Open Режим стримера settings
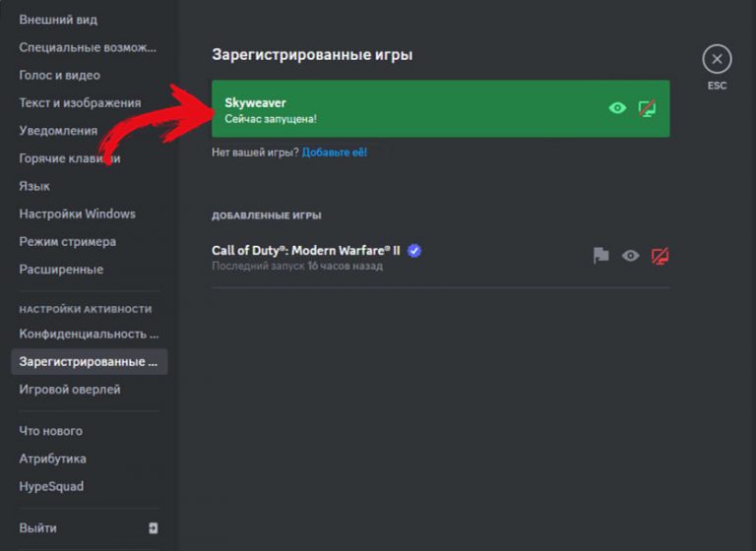The width and height of the screenshot is (756, 551). (67, 241)
